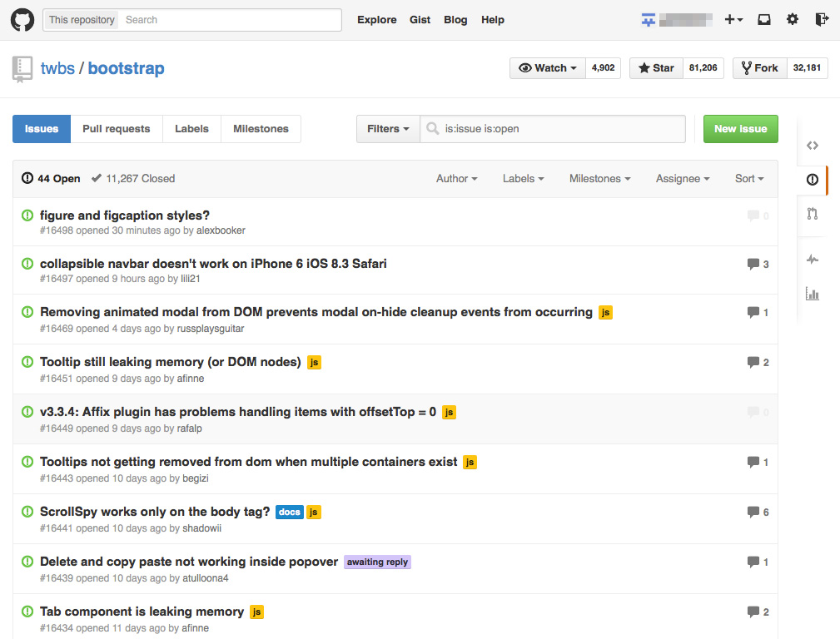
Task: Open the pull requests icon in right sidebar
Action: (x=812, y=215)
